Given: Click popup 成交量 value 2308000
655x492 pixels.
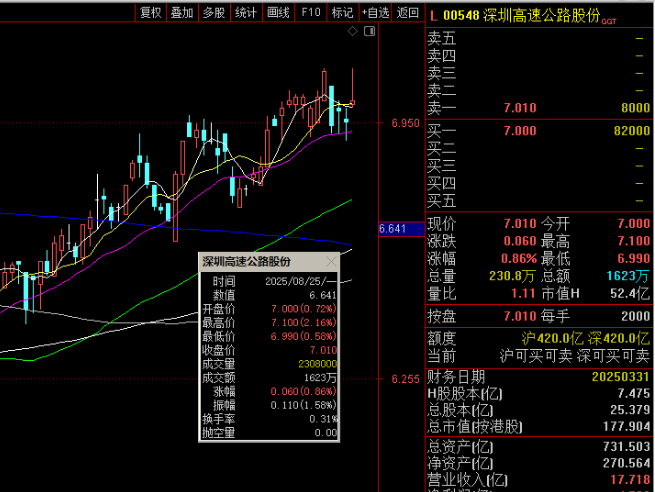Looking at the screenshot, I should pos(317,364).
